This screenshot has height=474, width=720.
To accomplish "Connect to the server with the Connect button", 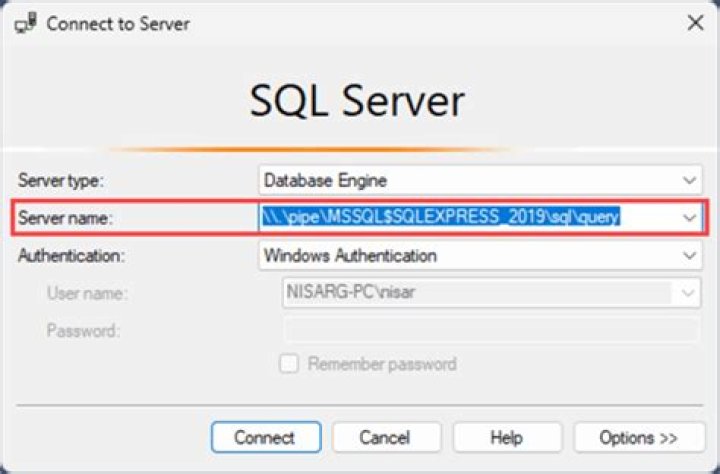I will tap(266, 437).
